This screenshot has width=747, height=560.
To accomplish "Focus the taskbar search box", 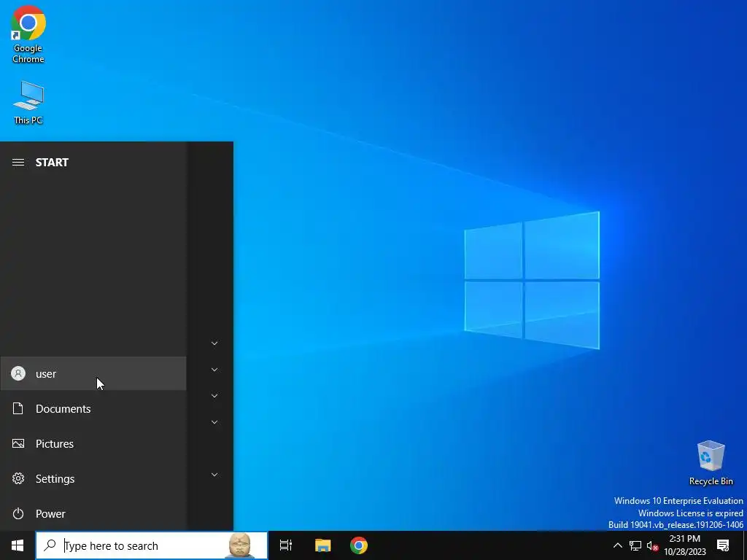I will coord(152,545).
